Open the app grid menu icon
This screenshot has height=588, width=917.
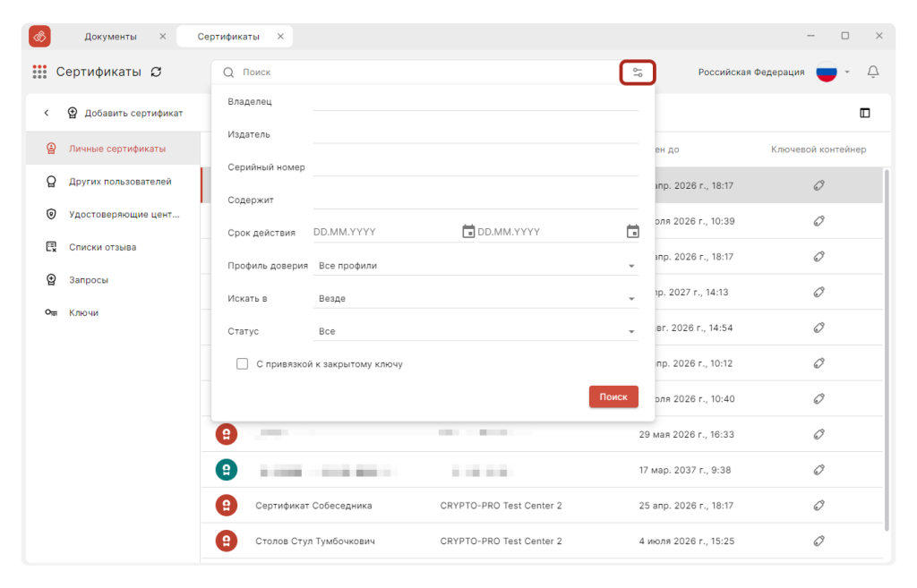[39, 72]
